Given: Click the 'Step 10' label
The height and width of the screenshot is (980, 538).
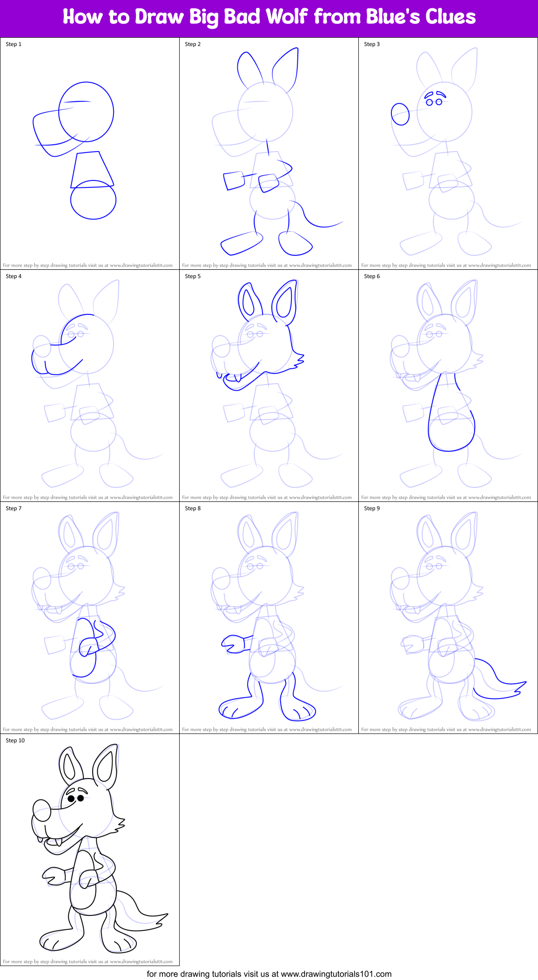Looking at the screenshot, I should (15, 740).
